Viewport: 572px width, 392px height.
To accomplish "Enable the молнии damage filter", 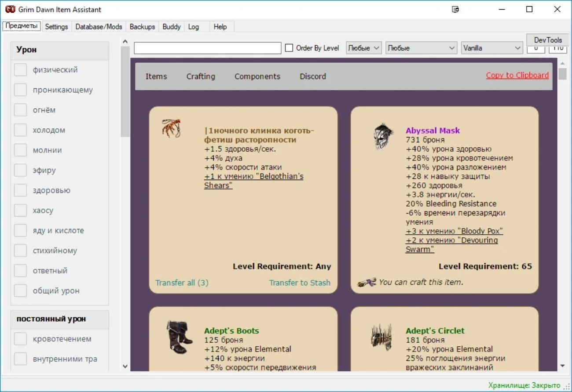I will coord(21,150).
